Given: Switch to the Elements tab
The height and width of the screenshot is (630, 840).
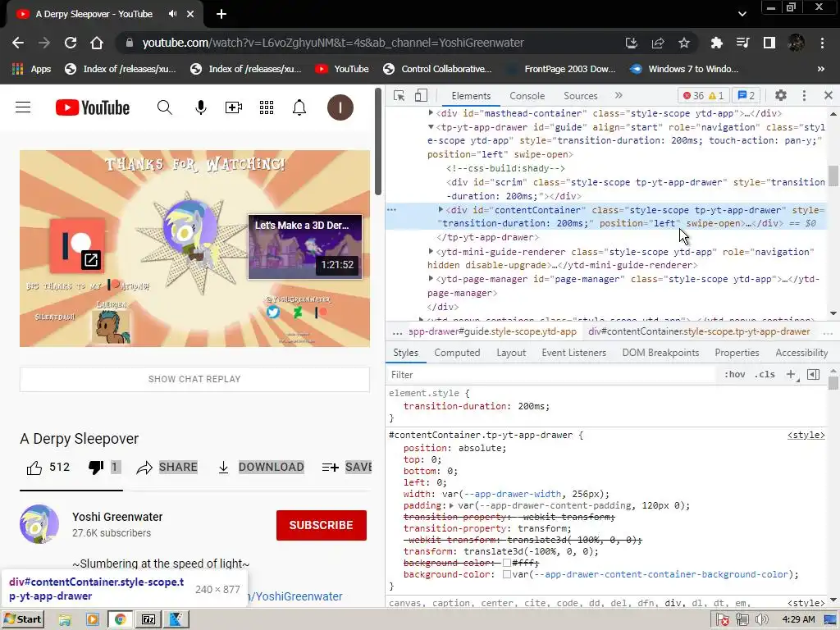Looking at the screenshot, I should [x=471, y=96].
